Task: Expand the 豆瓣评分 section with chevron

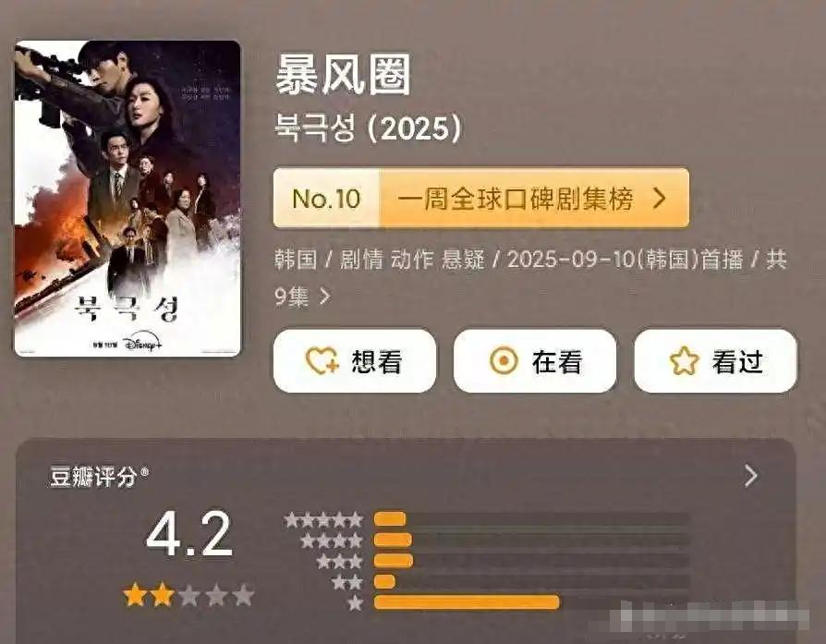Action: (752, 476)
